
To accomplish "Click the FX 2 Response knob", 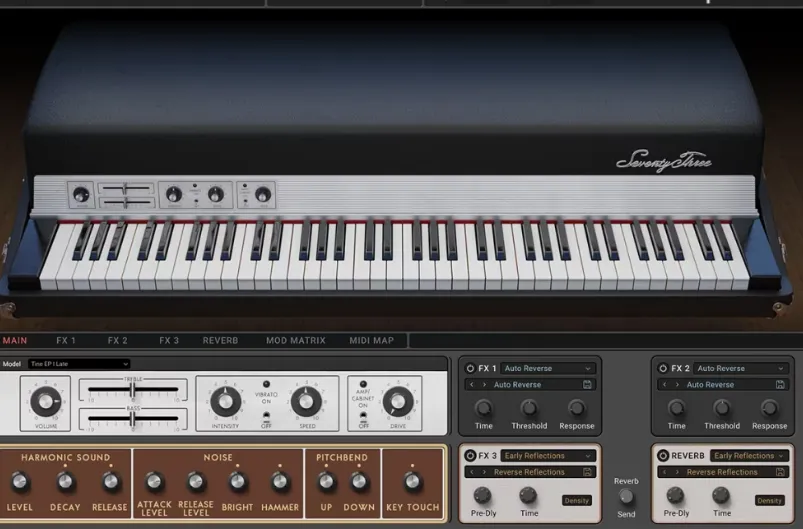I will [x=769, y=408].
